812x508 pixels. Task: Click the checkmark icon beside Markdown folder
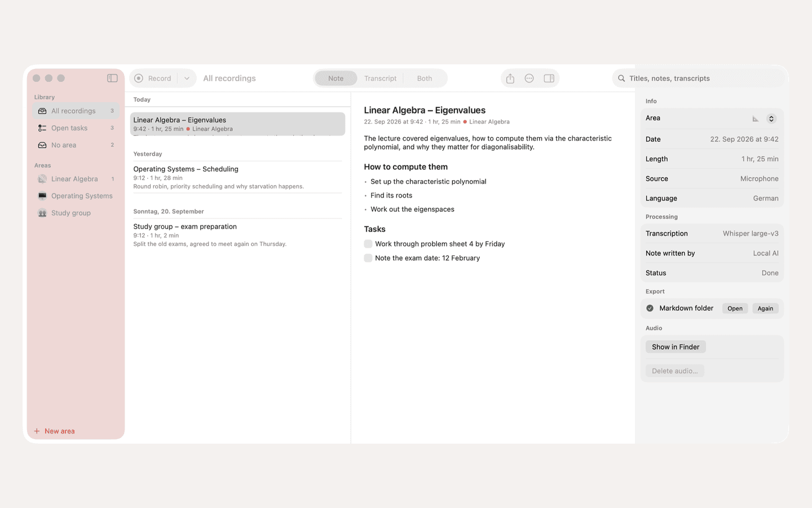coord(650,308)
